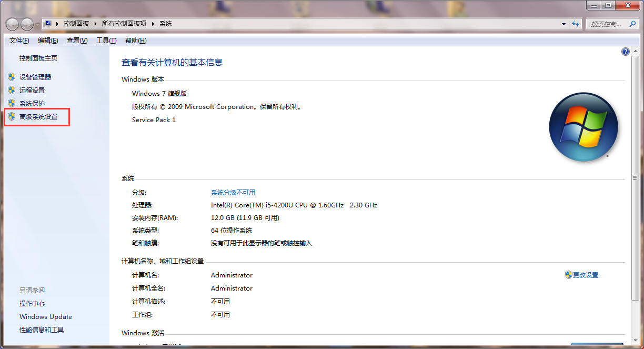Click the copyright 2009 Microsoft Corporation line
Screen dimensions: 644x349
216,107
